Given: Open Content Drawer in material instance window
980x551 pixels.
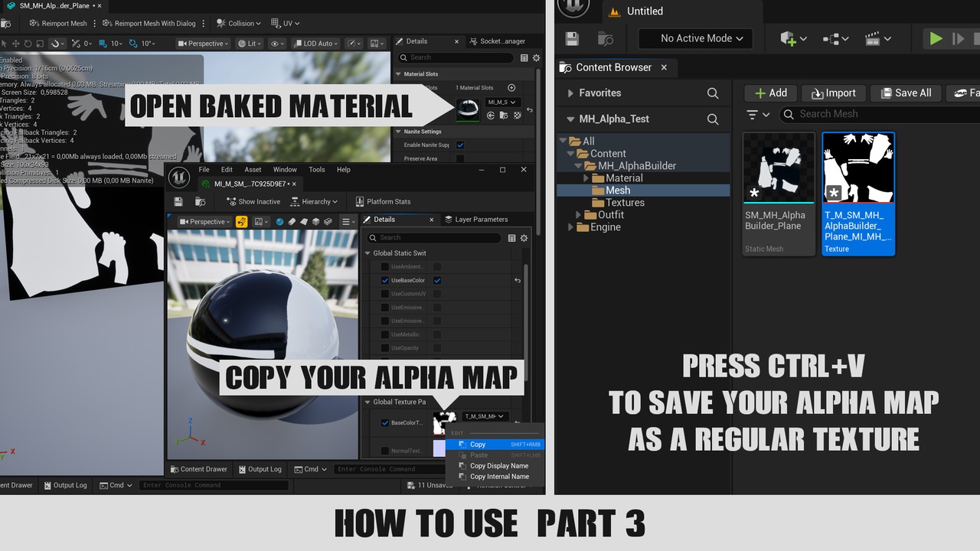Looking at the screenshot, I should tap(199, 469).
